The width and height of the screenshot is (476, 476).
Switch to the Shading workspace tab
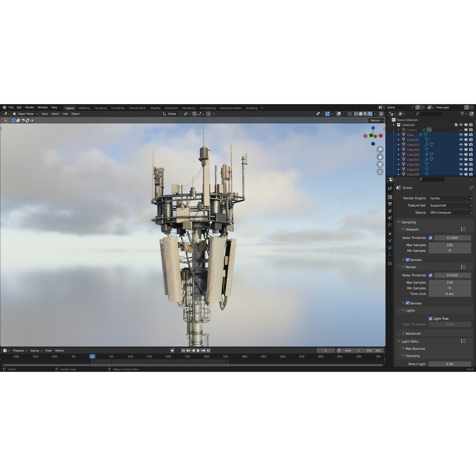coord(155,108)
